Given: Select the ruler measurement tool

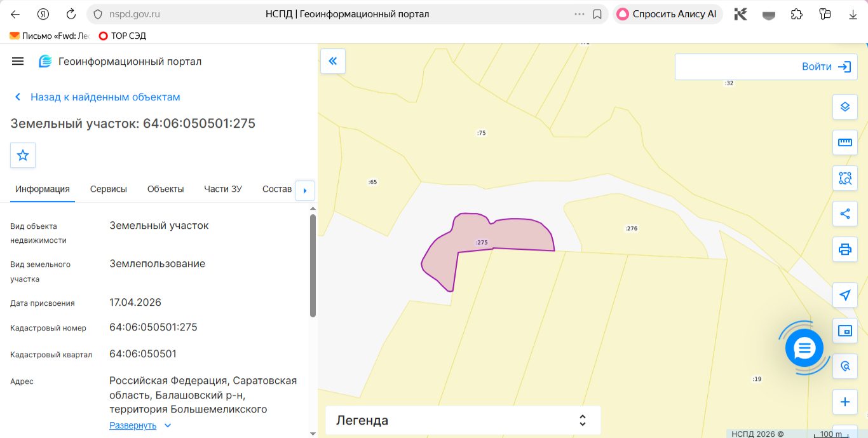Looking at the screenshot, I should (844, 142).
